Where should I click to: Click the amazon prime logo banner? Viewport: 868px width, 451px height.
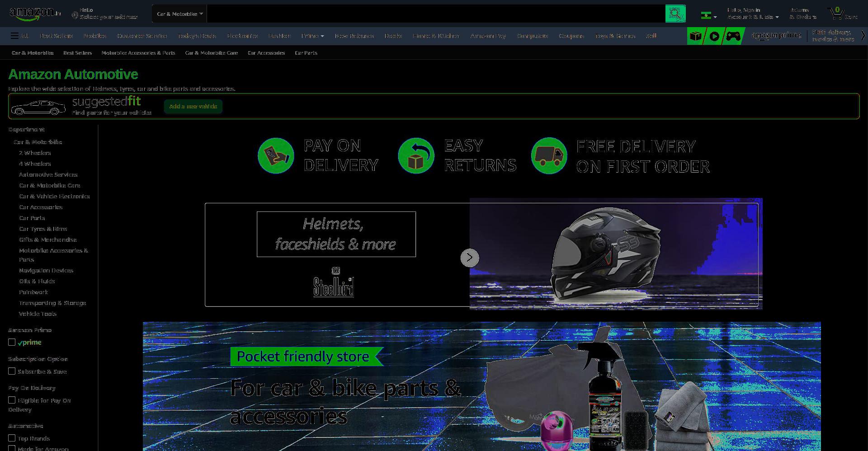776,36
